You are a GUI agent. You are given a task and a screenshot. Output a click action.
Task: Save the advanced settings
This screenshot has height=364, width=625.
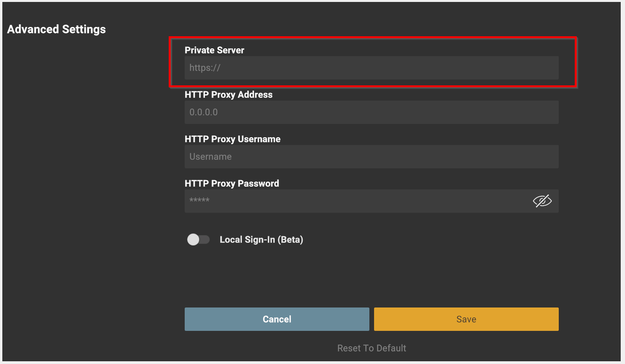click(466, 319)
